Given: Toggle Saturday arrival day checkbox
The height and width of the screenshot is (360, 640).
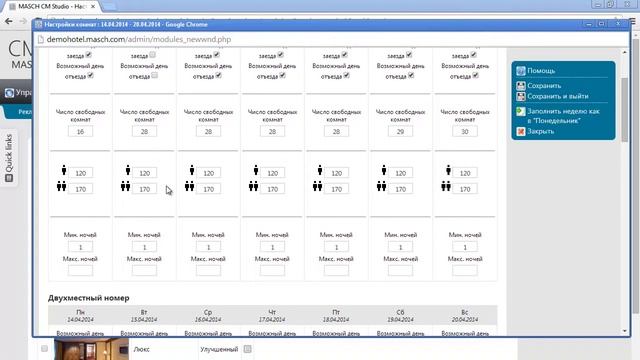Looking at the screenshot, I should pos(409,54).
